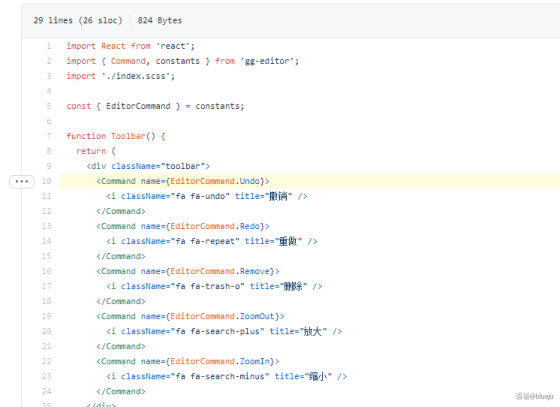Screen dimensions: 560x407
Task: Click EditorCommand.ZoomIn on line 22
Action: coord(220,361)
